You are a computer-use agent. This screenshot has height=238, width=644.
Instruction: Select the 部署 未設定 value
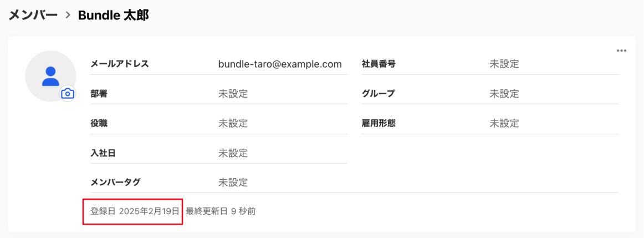coord(233,94)
